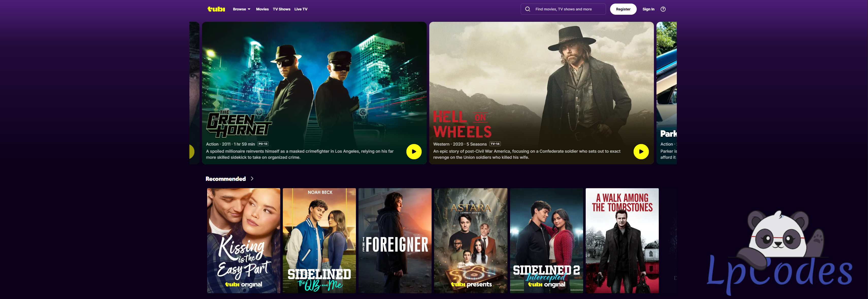Play Hell on Wheels
868x299 pixels.
pyautogui.click(x=641, y=151)
